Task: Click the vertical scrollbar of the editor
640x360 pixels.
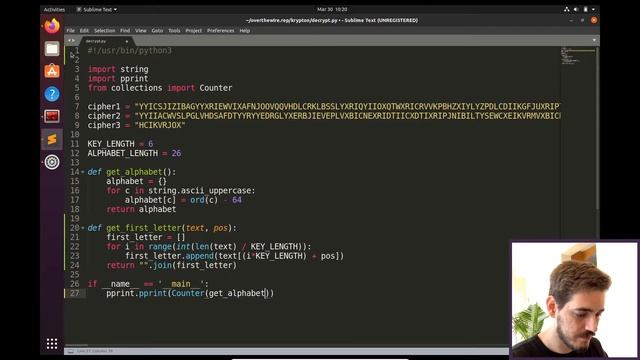Action: [x=598, y=129]
